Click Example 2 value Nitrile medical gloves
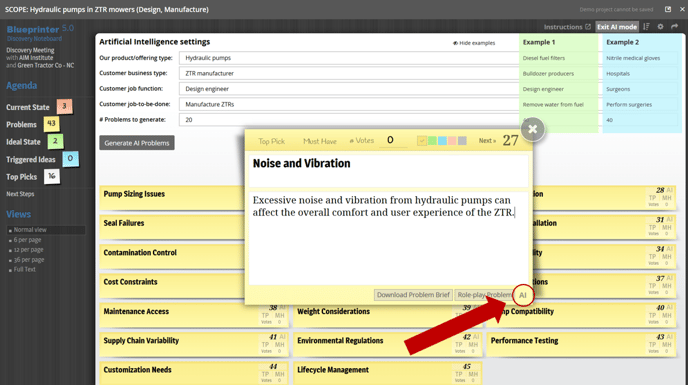Image resolution: width=688 pixels, height=385 pixels. [633, 58]
